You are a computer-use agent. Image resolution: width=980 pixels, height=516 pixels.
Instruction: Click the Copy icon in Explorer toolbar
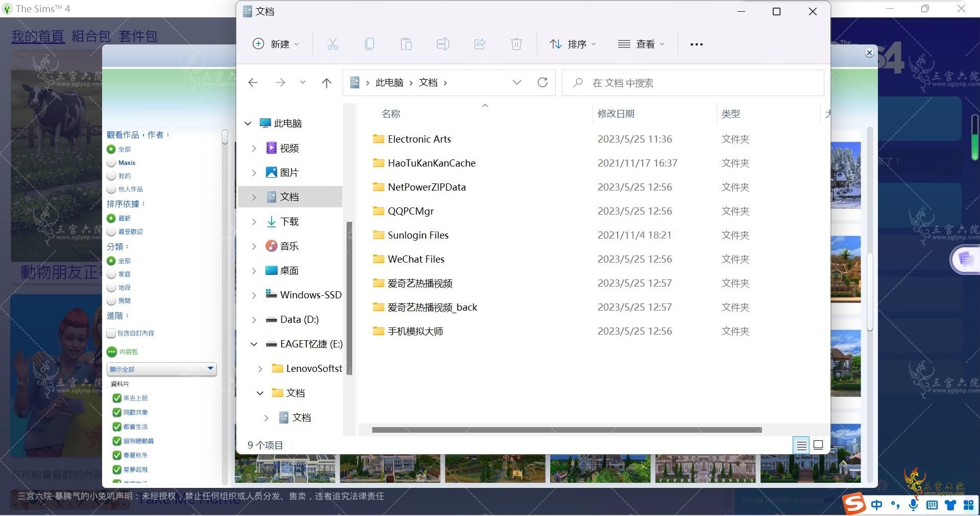click(x=370, y=44)
